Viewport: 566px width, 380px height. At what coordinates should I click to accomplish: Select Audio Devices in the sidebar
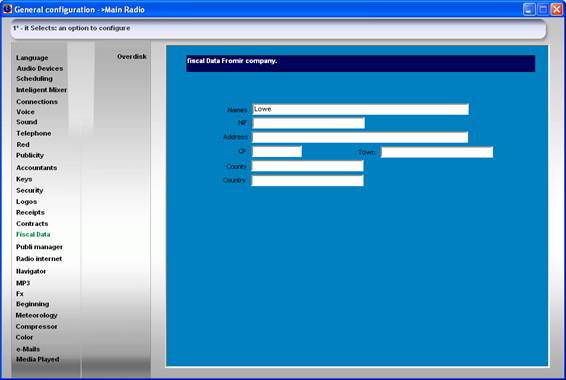40,68
